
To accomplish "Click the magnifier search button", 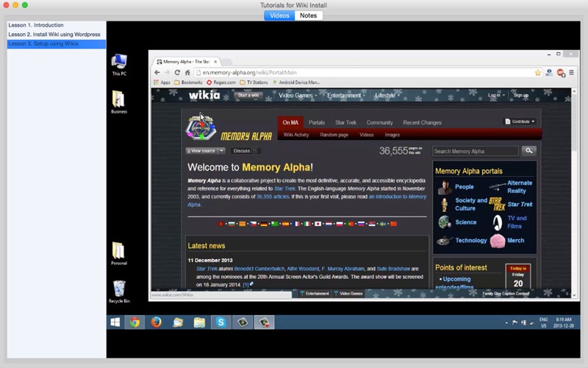I will click(x=528, y=151).
